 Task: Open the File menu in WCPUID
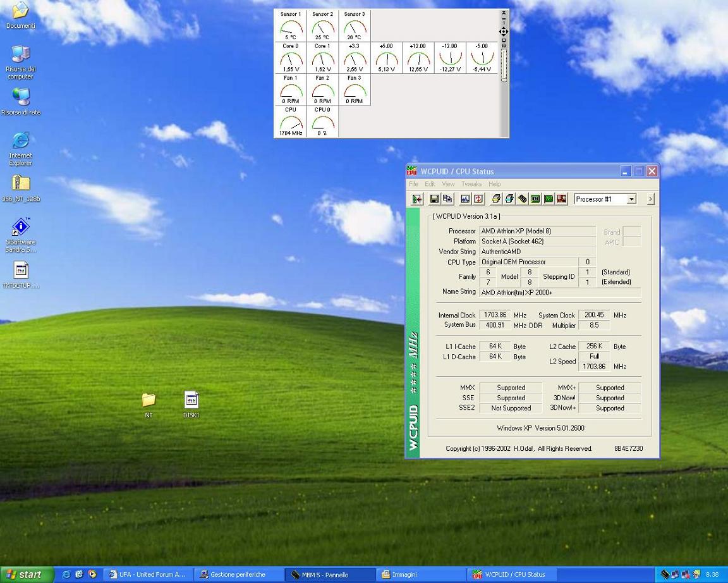413,184
